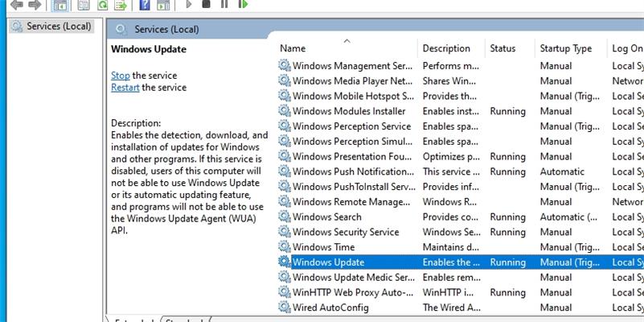
Task: Click the Export List toolbar icon
Action: click(121, 5)
